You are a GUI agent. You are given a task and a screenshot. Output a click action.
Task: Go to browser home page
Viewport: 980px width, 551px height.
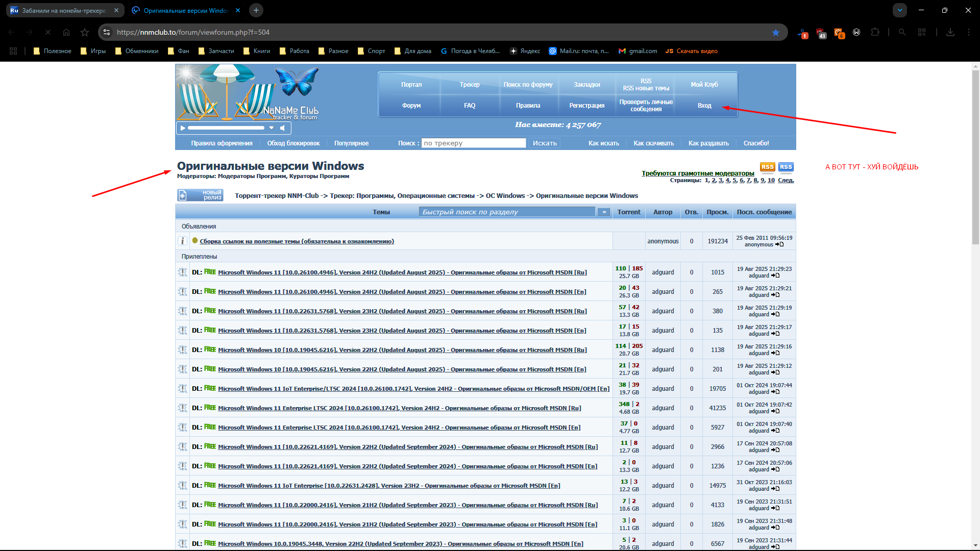[66, 32]
